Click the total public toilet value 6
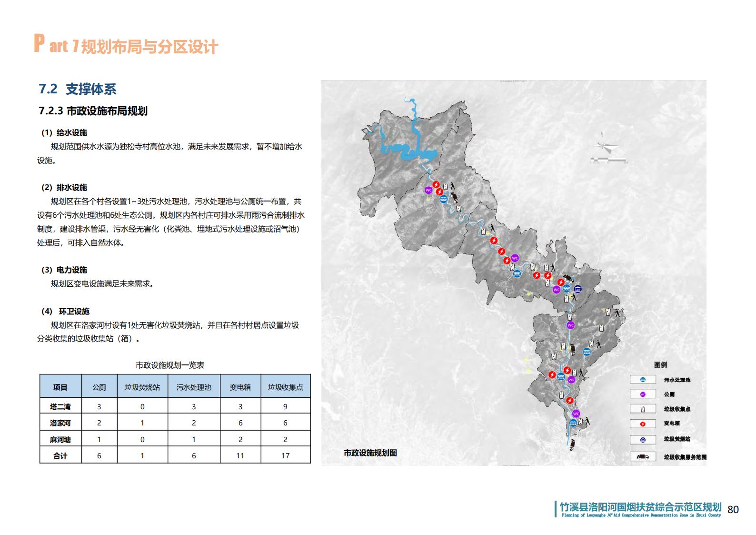Viewport: 756px width, 535px height. (99, 455)
